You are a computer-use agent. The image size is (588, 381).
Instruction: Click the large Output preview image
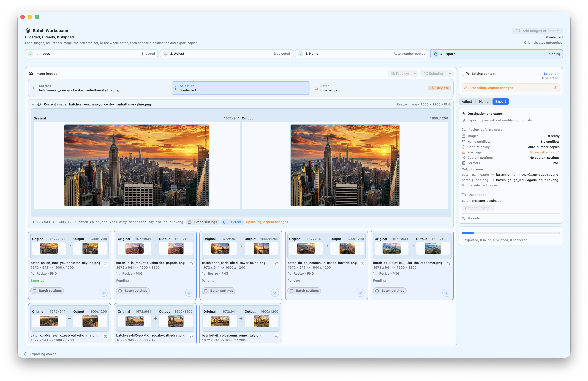[345, 165]
